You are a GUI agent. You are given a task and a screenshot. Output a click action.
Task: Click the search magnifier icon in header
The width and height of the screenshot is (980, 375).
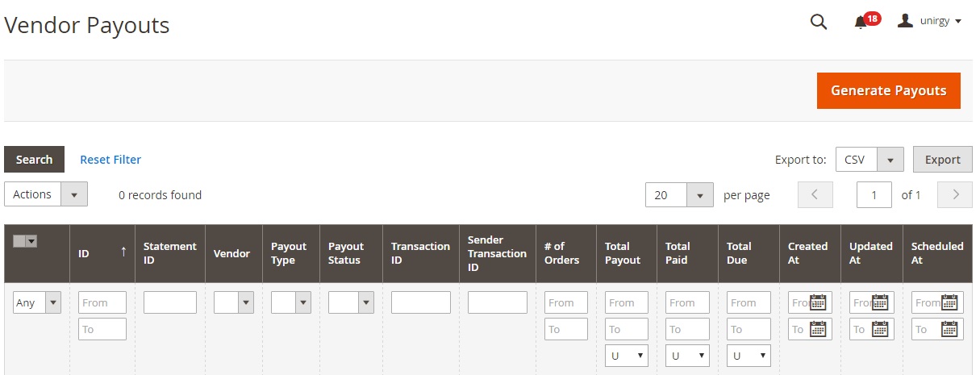(818, 23)
